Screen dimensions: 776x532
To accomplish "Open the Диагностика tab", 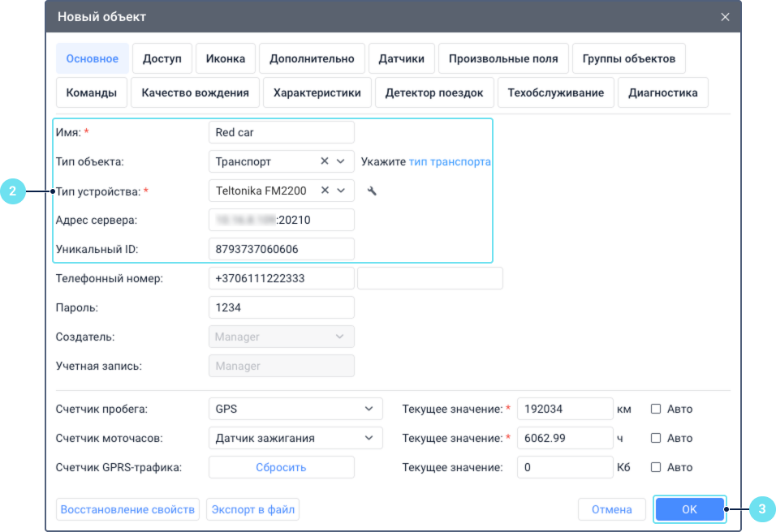I will point(662,92).
